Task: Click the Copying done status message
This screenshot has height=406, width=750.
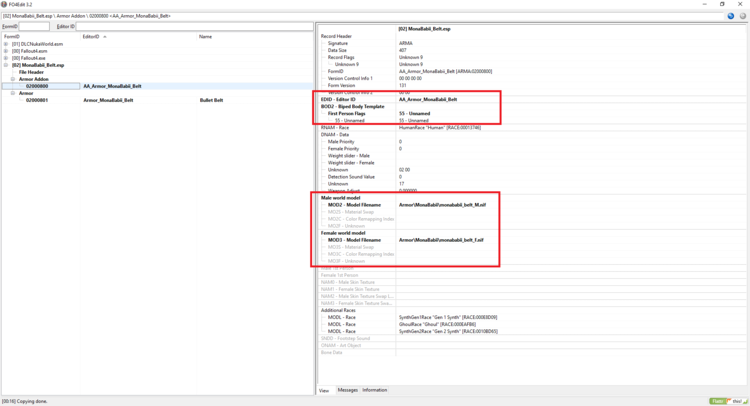Action: (x=25, y=402)
